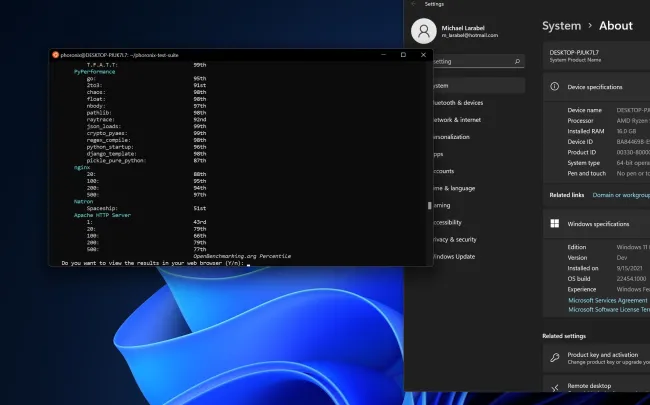The image size is (650, 405).
Task: Open Bluetooth & devices settings
Action: (x=458, y=103)
